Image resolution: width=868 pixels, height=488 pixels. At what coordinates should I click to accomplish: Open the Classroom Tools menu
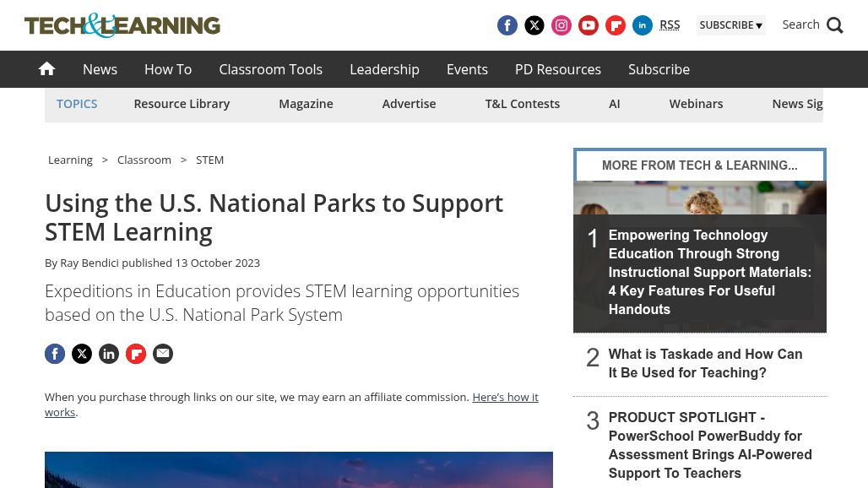coord(270,69)
